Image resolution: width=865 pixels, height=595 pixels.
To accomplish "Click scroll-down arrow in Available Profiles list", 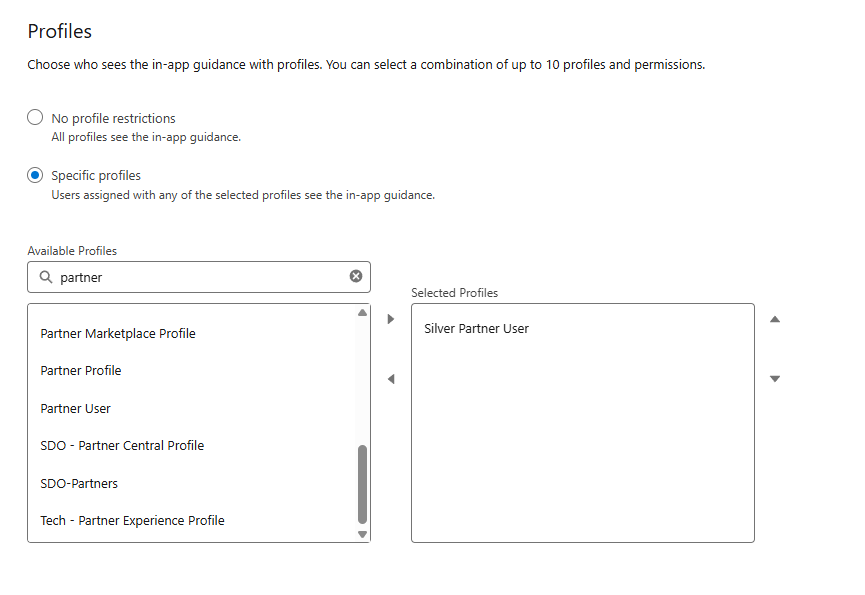I will pos(362,534).
